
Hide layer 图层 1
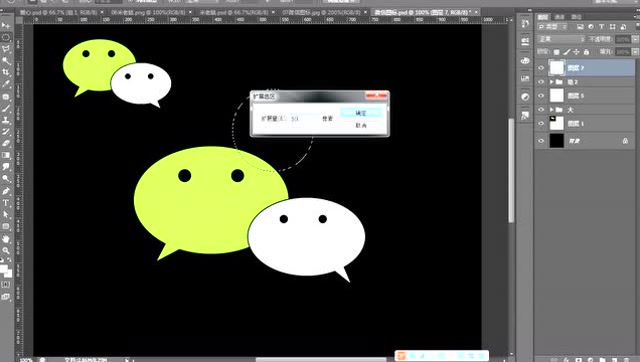[541, 123]
